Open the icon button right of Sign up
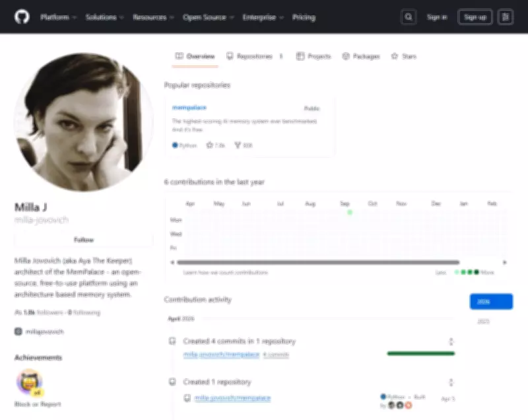Image resolution: width=528 pixels, height=420 pixels. point(505,17)
